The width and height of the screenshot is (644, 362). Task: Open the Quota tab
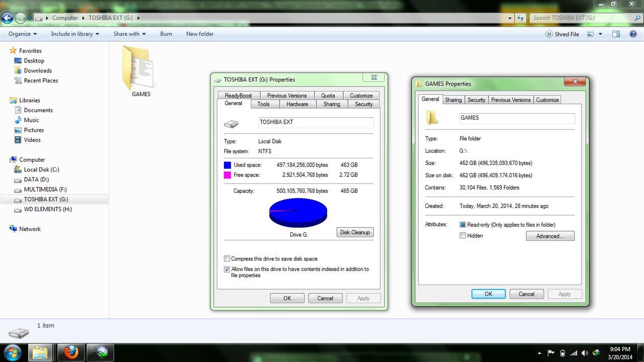tap(328, 96)
